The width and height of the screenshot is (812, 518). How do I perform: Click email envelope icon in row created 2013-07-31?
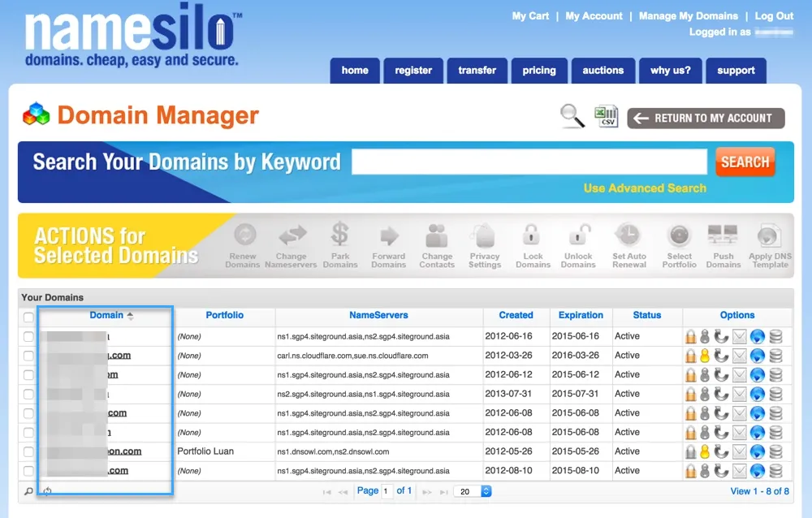(740, 395)
